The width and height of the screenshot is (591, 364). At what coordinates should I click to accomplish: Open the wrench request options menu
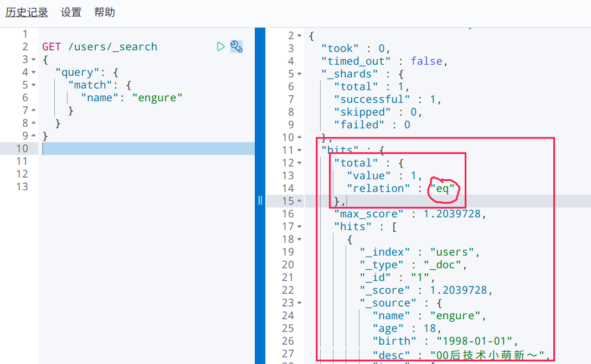click(237, 46)
